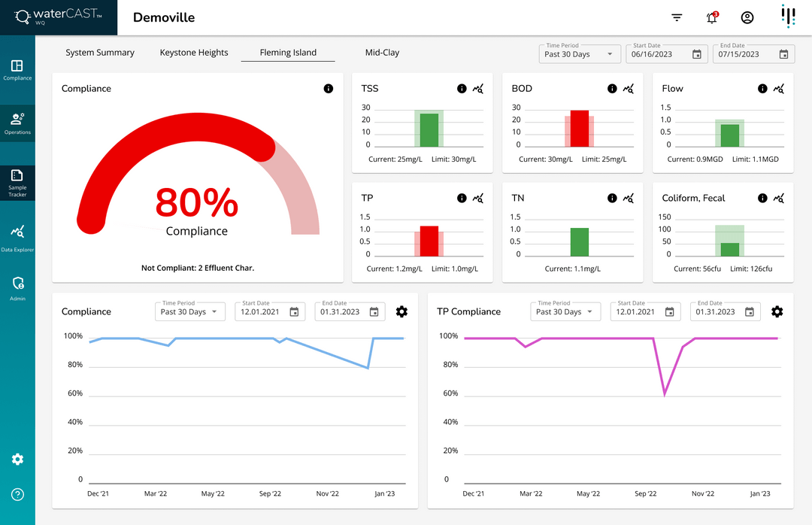Click the End Date field on Compliance chart

click(x=350, y=311)
